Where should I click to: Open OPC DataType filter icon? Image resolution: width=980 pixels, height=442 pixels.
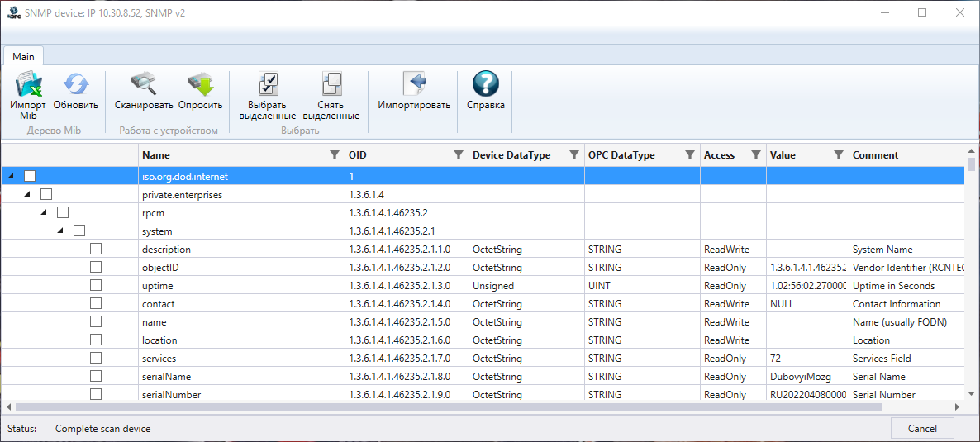coord(689,155)
